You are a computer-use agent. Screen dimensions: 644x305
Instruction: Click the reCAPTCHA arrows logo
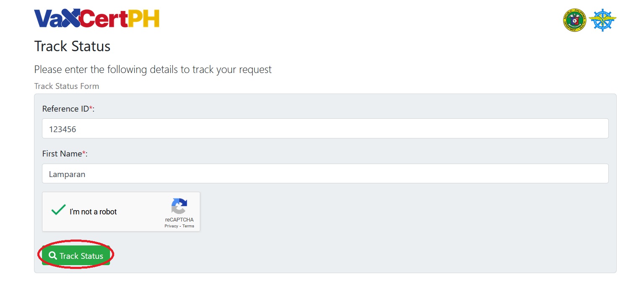click(x=179, y=206)
